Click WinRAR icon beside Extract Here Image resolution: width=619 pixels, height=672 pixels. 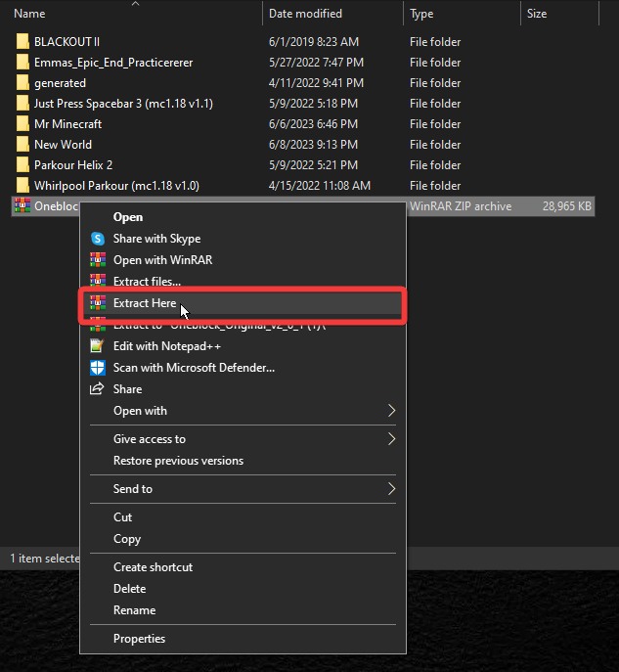(x=98, y=303)
